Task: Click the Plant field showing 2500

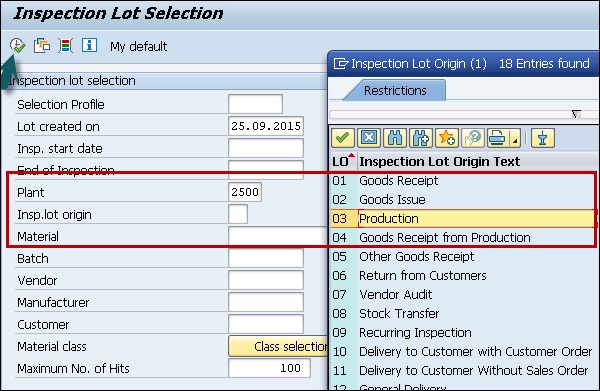Action: (x=245, y=192)
